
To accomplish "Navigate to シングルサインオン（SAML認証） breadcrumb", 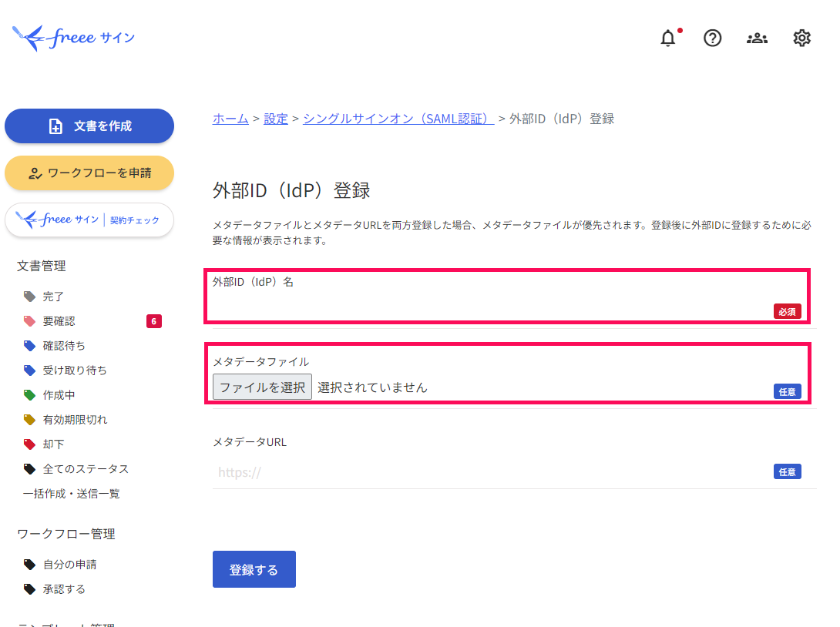I will point(398,119).
